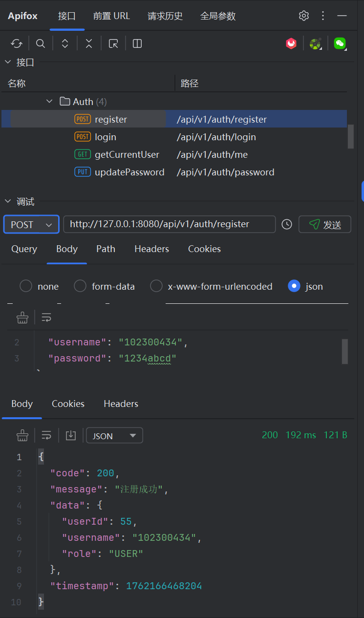
Task: Switch to the 前置 URL tab
Action: point(111,16)
